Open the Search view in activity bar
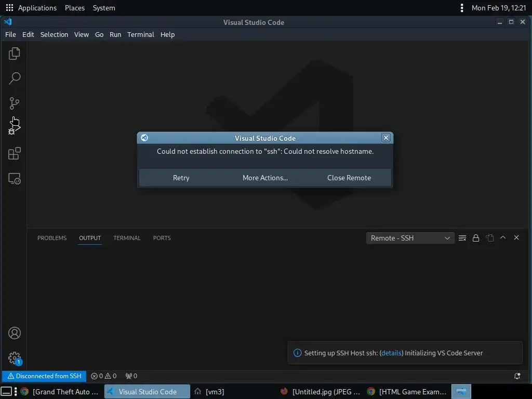Viewport: 532px width, 399px height. point(14,78)
